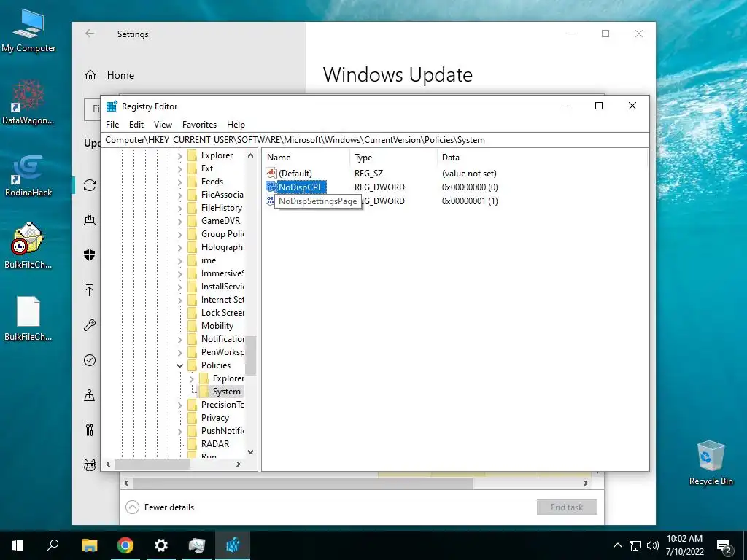Collapse the Policies tree node
The height and width of the screenshot is (560, 747).
tap(179, 365)
